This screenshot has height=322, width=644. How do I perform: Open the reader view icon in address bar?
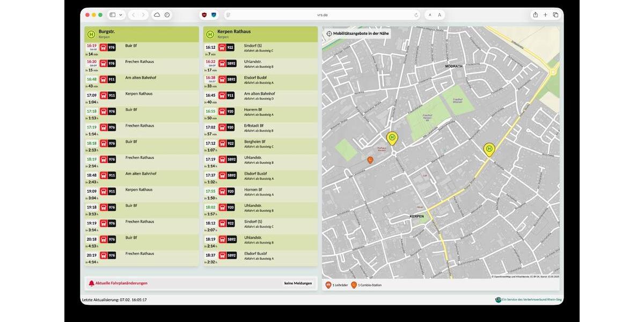[x=228, y=15]
